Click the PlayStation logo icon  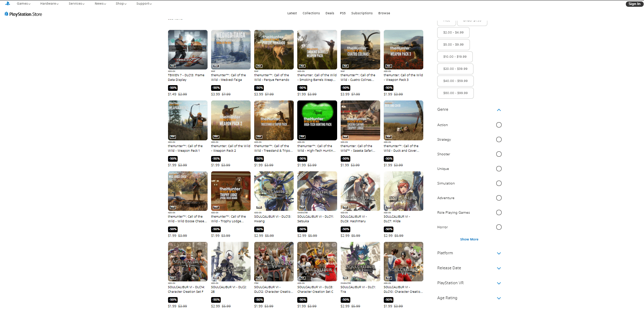(x=7, y=4)
